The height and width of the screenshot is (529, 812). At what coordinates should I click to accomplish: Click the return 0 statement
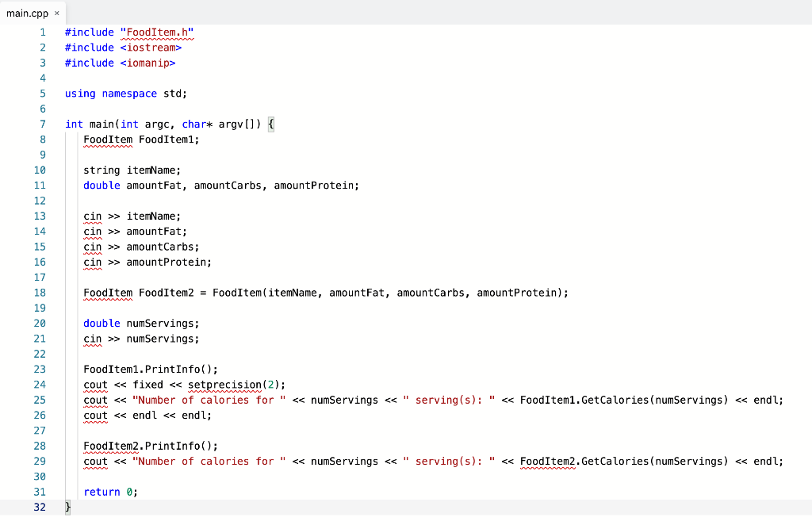pos(108,492)
